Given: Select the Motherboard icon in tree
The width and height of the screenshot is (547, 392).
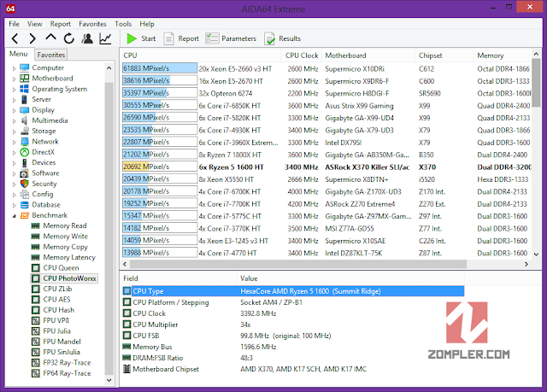Looking at the screenshot, I should 25,78.
